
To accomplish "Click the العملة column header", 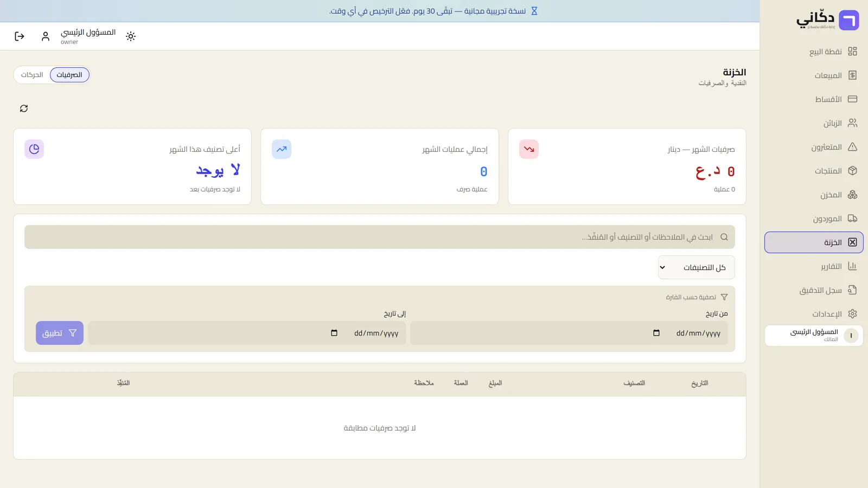I will pos(461,383).
